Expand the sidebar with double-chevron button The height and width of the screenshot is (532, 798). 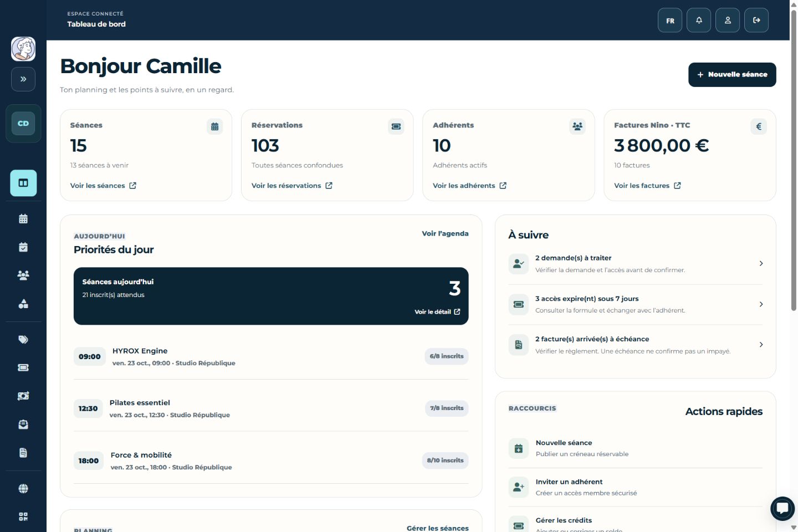(23, 79)
